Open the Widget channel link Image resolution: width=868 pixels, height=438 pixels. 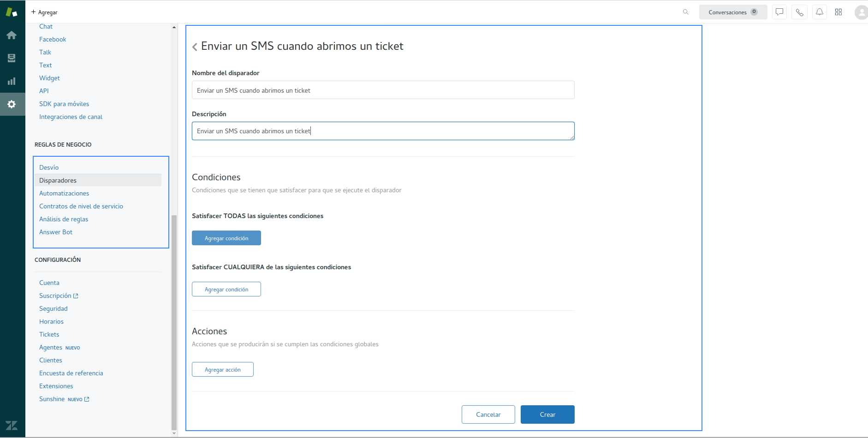[49, 78]
